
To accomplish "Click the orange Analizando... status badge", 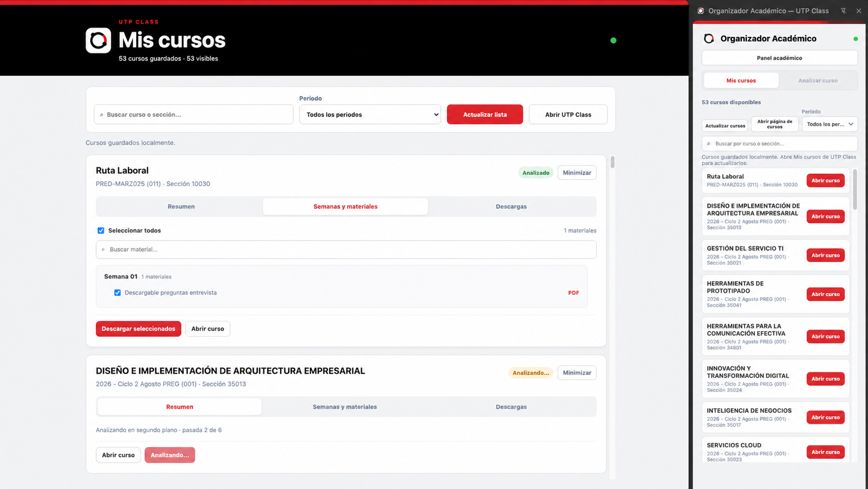I will pos(531,373).
